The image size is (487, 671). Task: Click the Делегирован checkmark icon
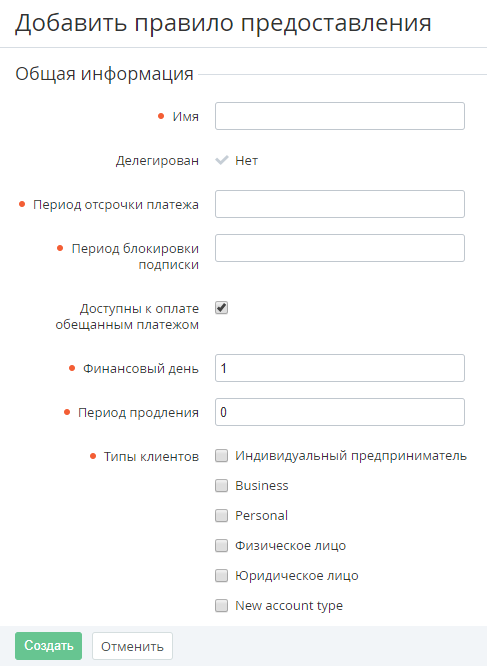222,160
